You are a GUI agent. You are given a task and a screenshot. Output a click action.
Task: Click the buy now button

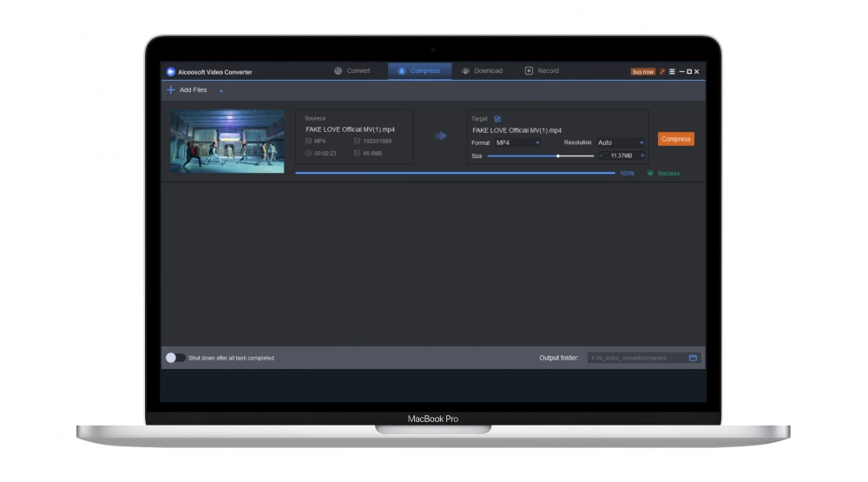point(643,71)
